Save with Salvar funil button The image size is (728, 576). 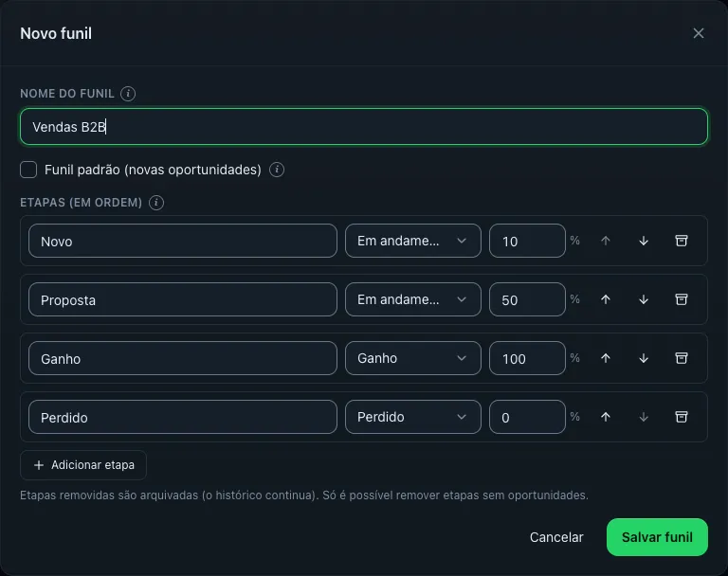click(x=657, y=537)
